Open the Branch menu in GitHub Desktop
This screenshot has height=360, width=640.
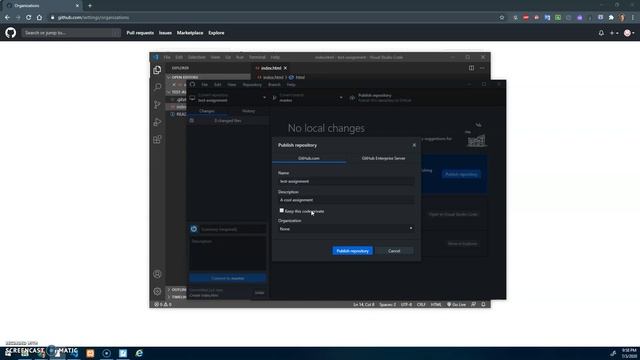[x=274, y=85]
